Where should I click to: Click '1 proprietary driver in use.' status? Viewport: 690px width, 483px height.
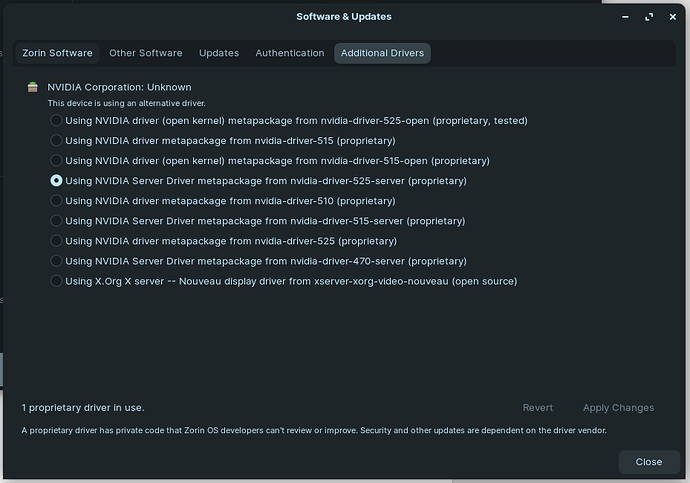coord(83,408)
